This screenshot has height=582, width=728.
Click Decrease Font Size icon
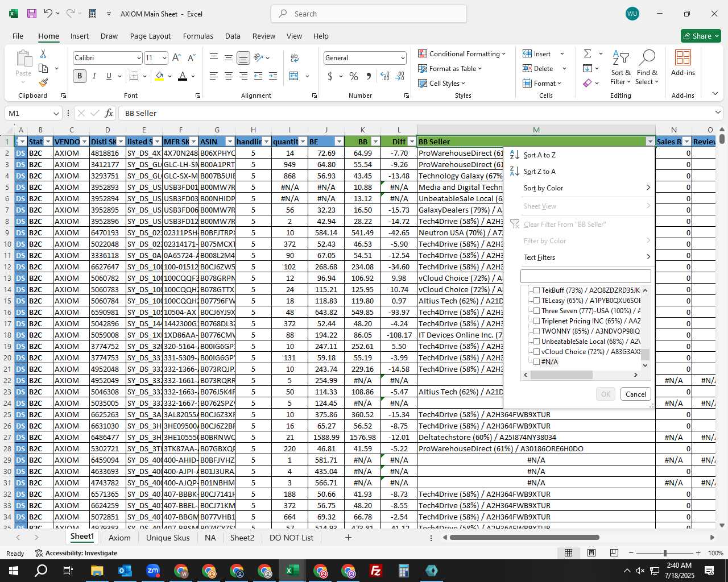[191, 57]
